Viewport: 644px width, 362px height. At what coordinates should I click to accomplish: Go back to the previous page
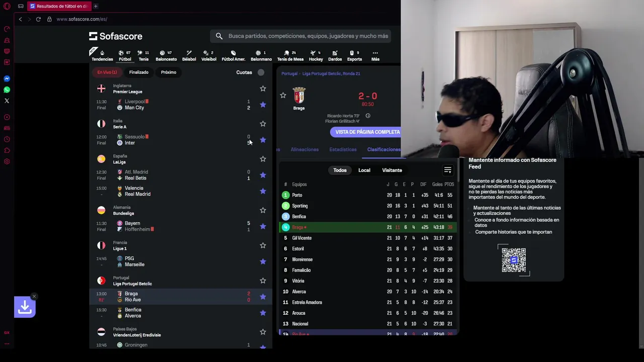[x=20, y=19]
